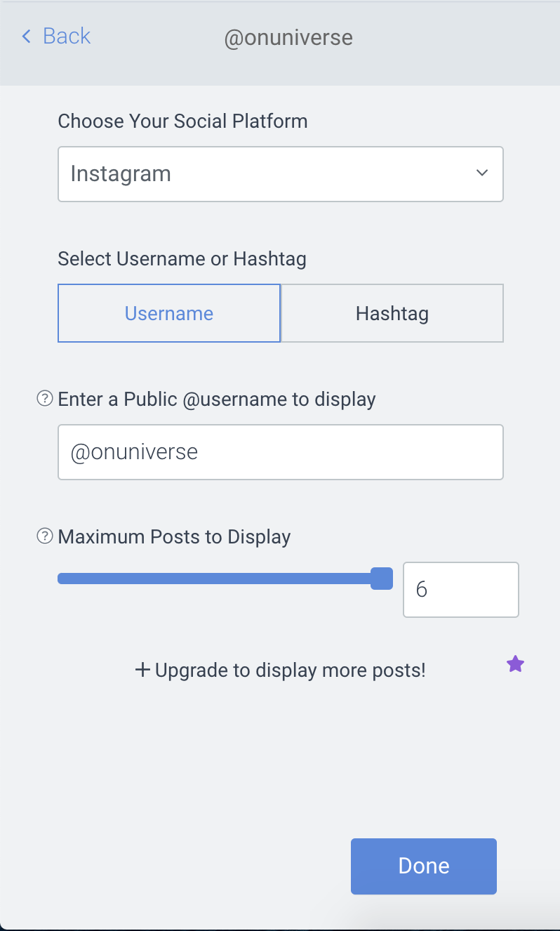Switch to the Hashtag option
Image resolution: width=560 pixels, height=931 pixels.
coord(392,313)
